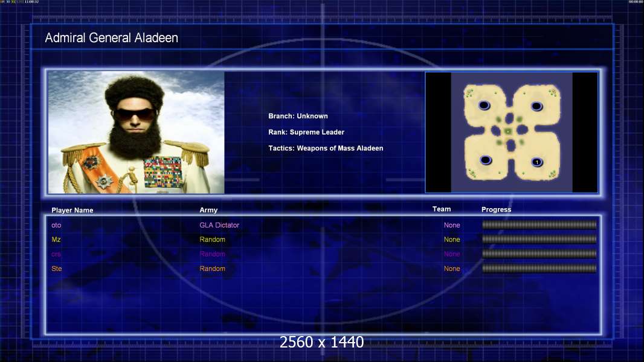Click team None in Mz row
Image resolution: width=644 pixels, height=362 pixels.
coord(452,240)
